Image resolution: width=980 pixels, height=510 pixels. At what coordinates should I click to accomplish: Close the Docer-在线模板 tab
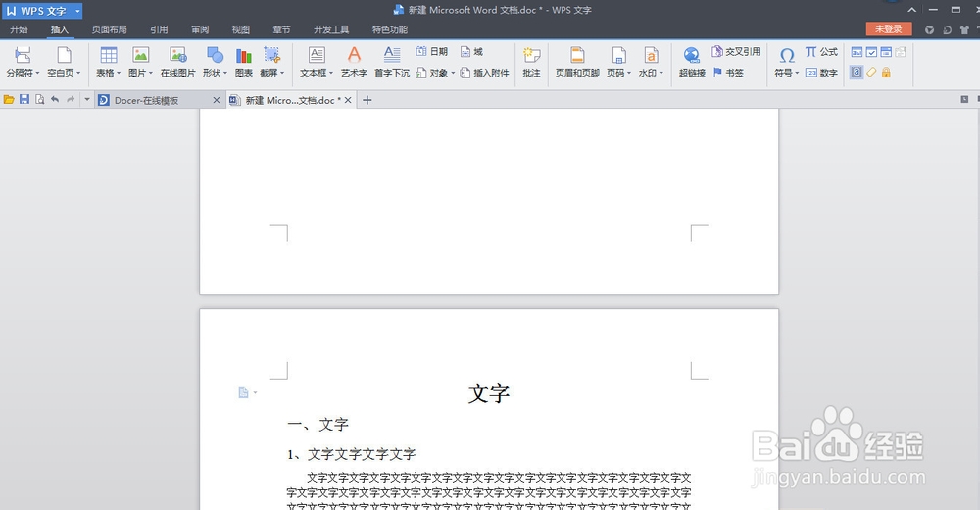coord(217,100)
